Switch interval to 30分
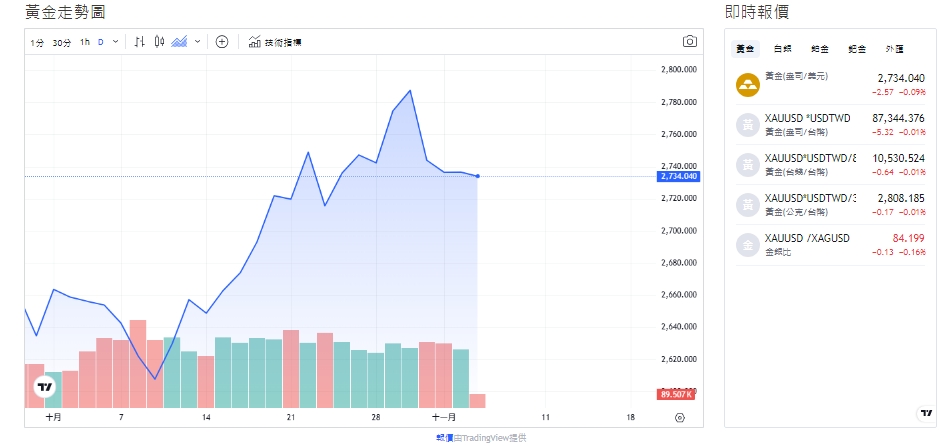Screen dimensions: 939x446 (62, 43)
